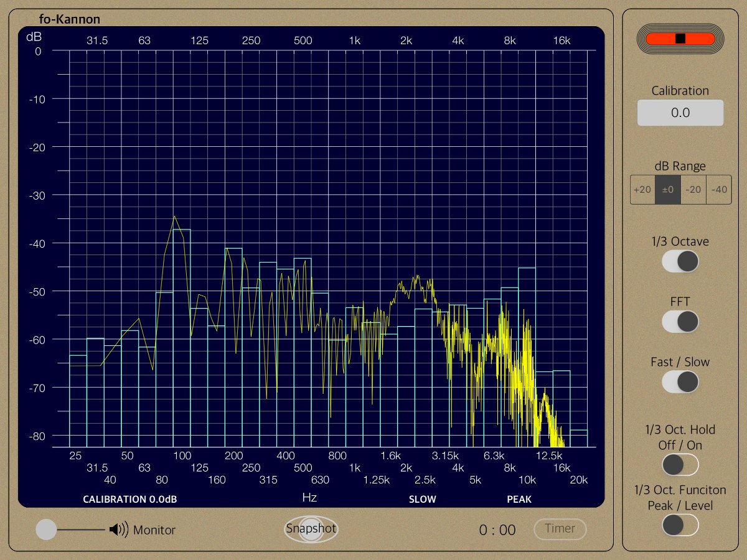This screenshot has height=560, width=747.
Task: Toggle the 1/3 Octave switch
Action: pyautogui.click(x=680, y=261)
